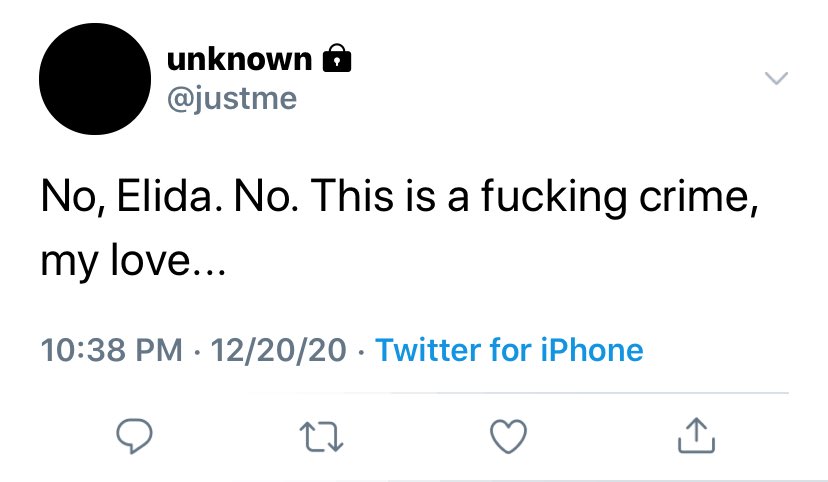828x482 pixels.
Task: Like the tweet with the heart icon
Action: click(x=509, y=436)
